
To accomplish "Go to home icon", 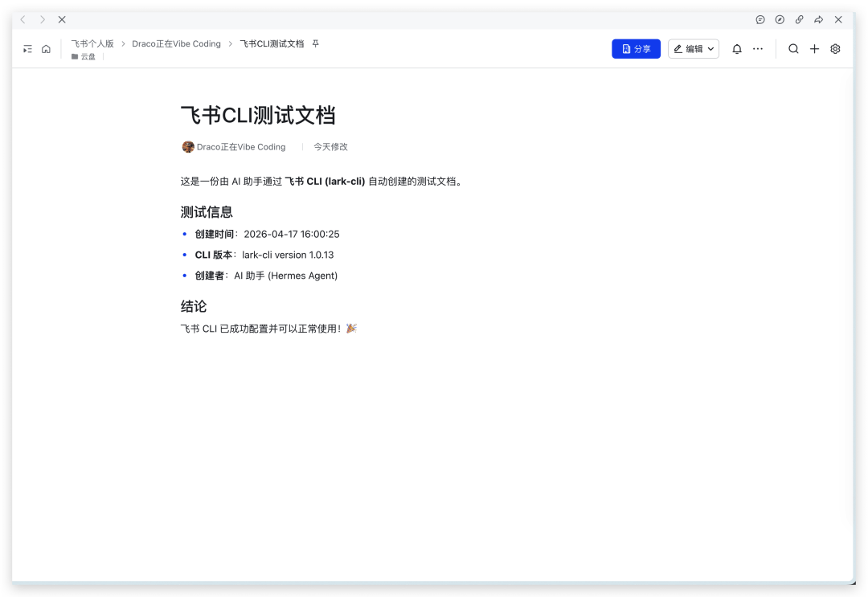I will 46,49.
